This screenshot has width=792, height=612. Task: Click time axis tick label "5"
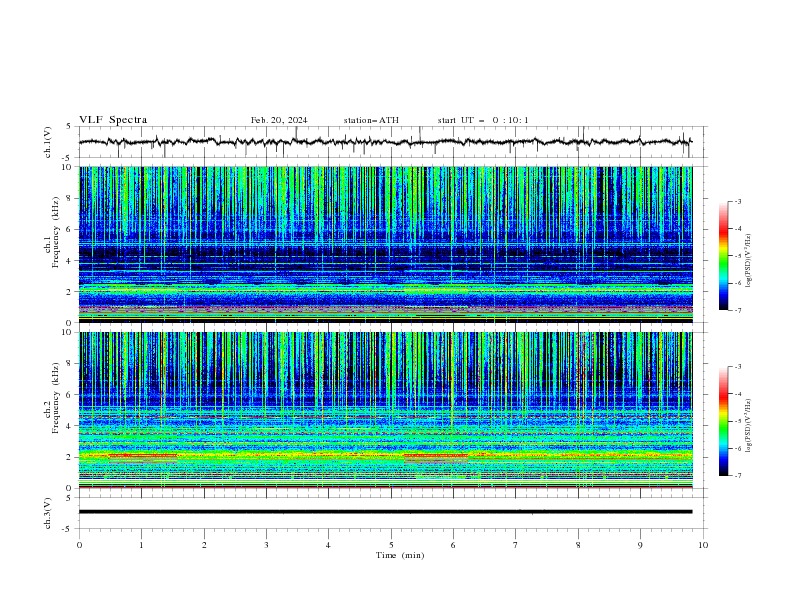pos(391,545)
